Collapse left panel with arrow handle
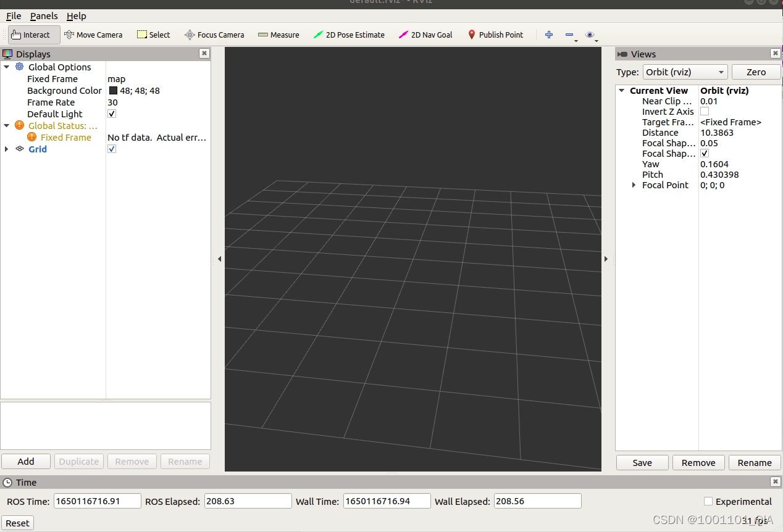This screenshot has width=783, height=532. tap(219, 259)
